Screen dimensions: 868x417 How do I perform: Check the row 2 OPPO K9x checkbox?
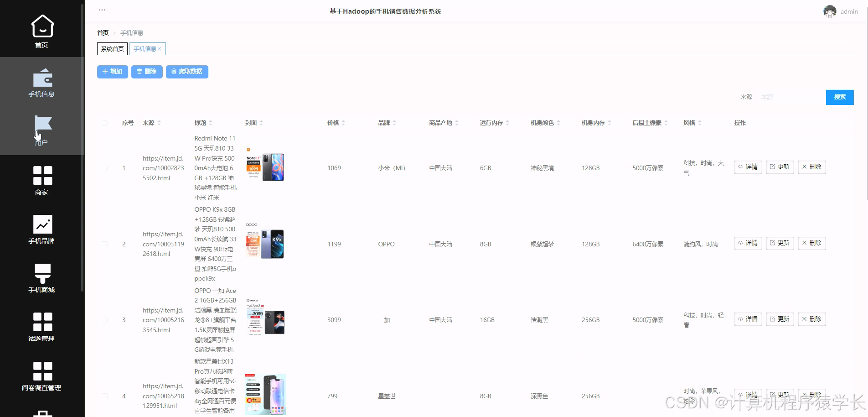(105, 245)
